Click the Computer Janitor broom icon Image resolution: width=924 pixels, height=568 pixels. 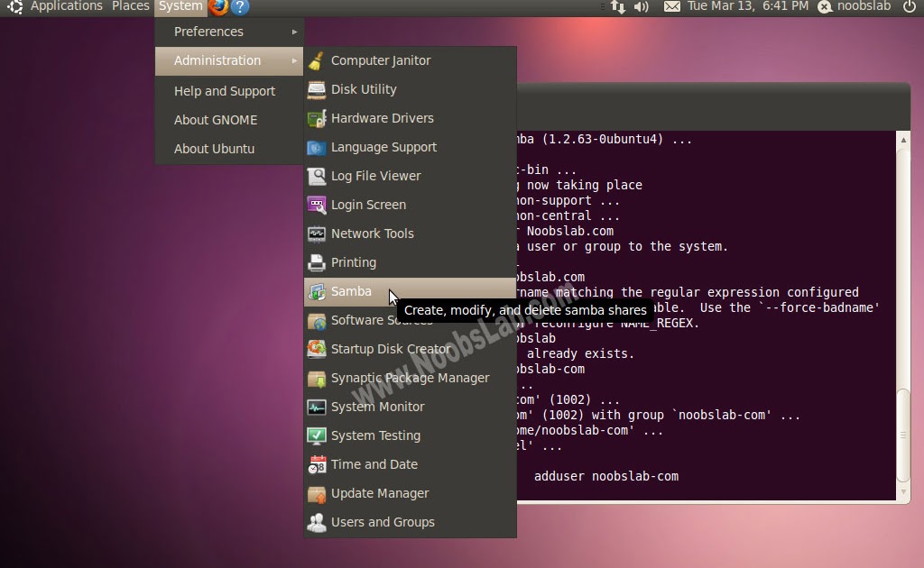tap(317, 60)
